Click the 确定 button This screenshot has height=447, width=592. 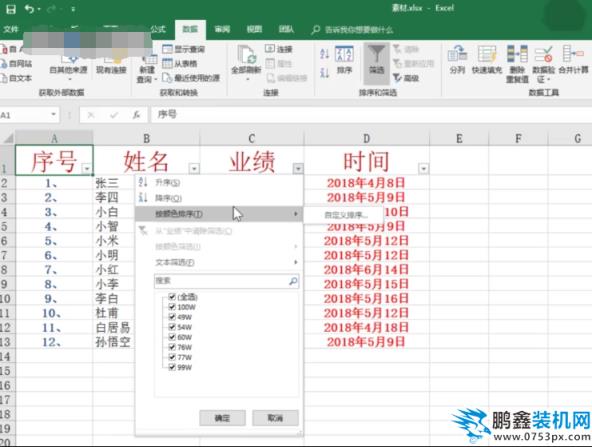coord(222,418)
